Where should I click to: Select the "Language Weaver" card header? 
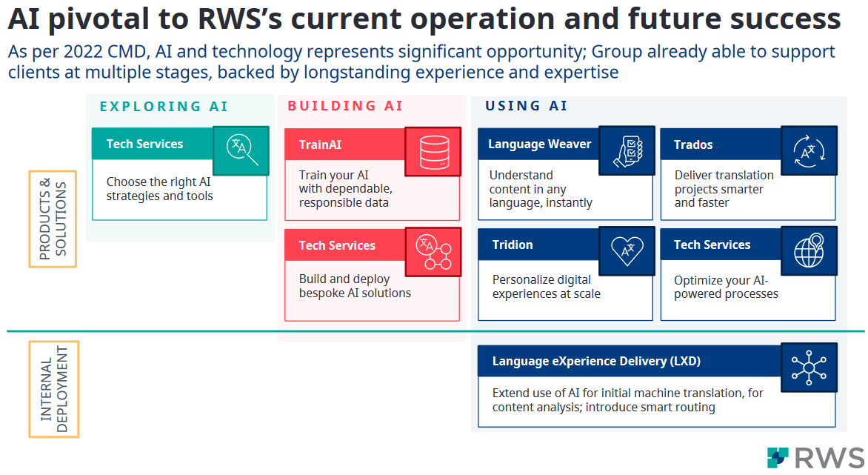click(538, 145)
